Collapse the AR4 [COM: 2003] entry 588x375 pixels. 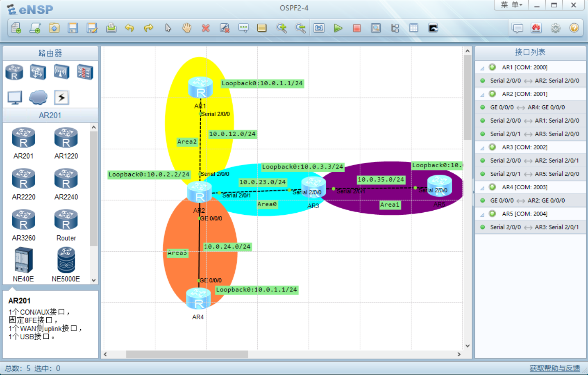(482, 188)
